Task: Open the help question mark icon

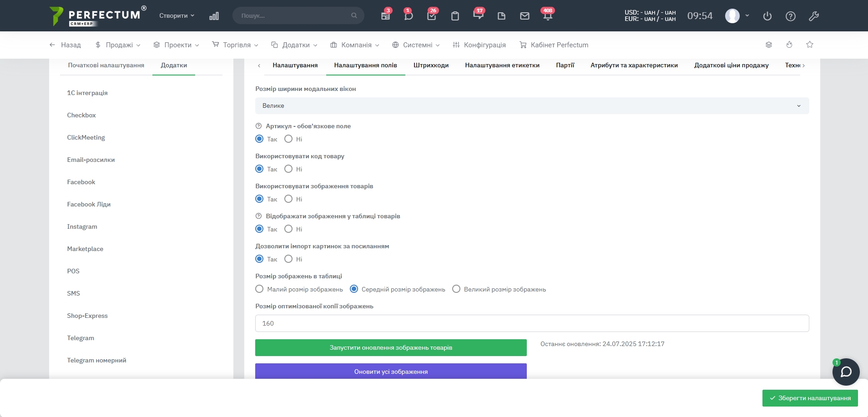Action: coord(791,16)
